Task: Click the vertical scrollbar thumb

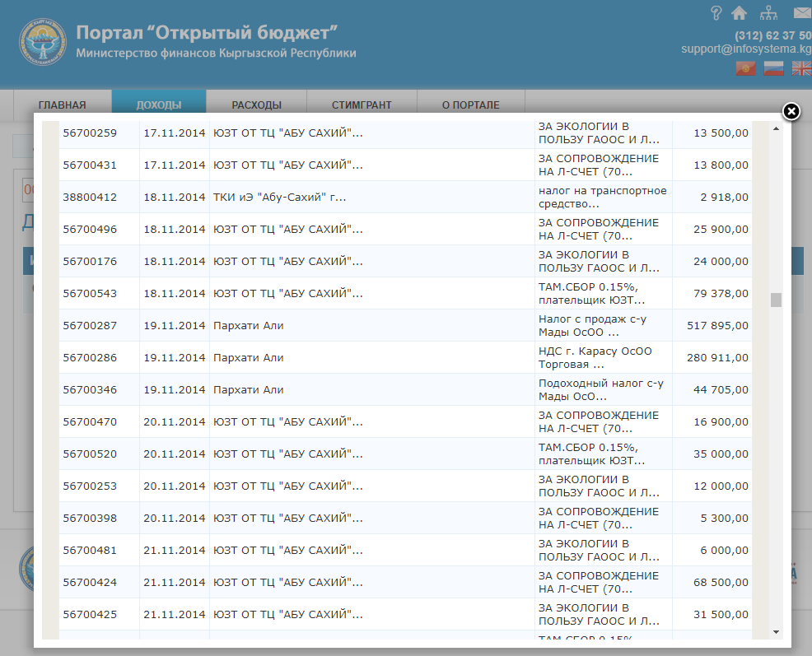Action: tap(776, 300)
